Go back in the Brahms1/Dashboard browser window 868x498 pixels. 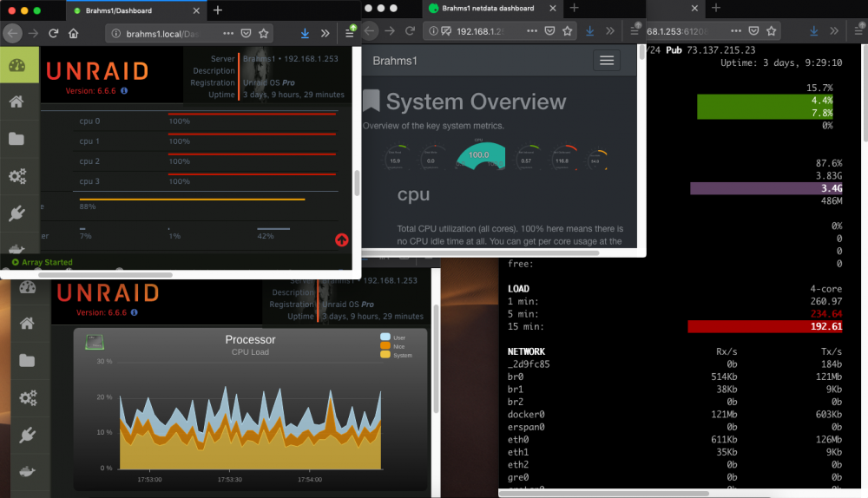[13, 34]
